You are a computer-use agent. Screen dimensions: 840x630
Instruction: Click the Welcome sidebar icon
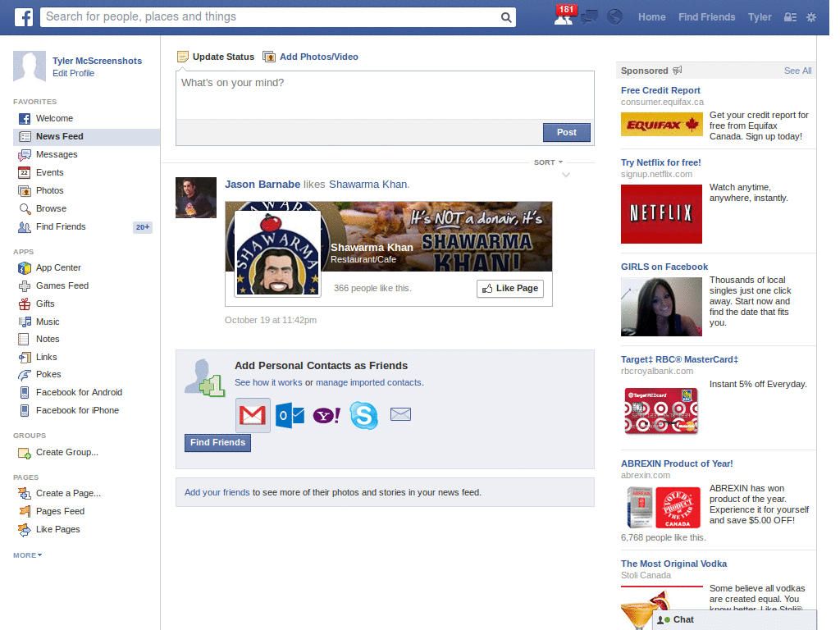25,118
